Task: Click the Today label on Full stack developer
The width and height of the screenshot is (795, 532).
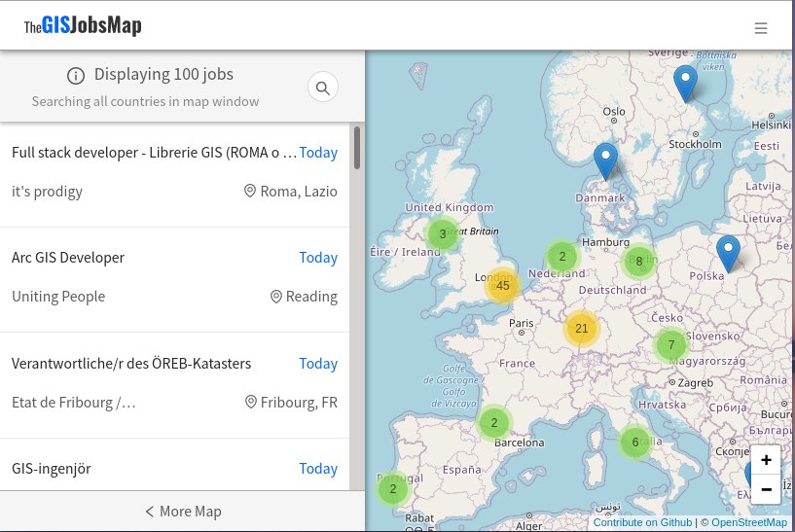Action: [x=318, y=153]
